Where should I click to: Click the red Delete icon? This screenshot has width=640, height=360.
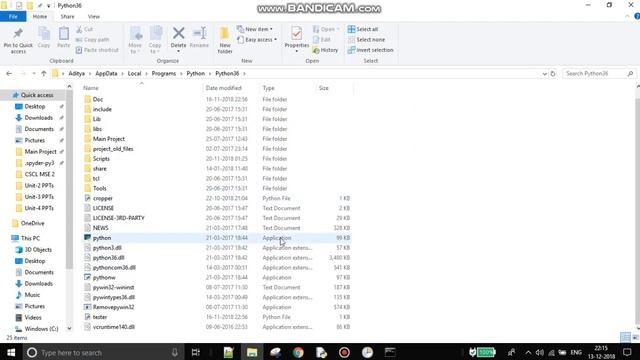point(178,33)
